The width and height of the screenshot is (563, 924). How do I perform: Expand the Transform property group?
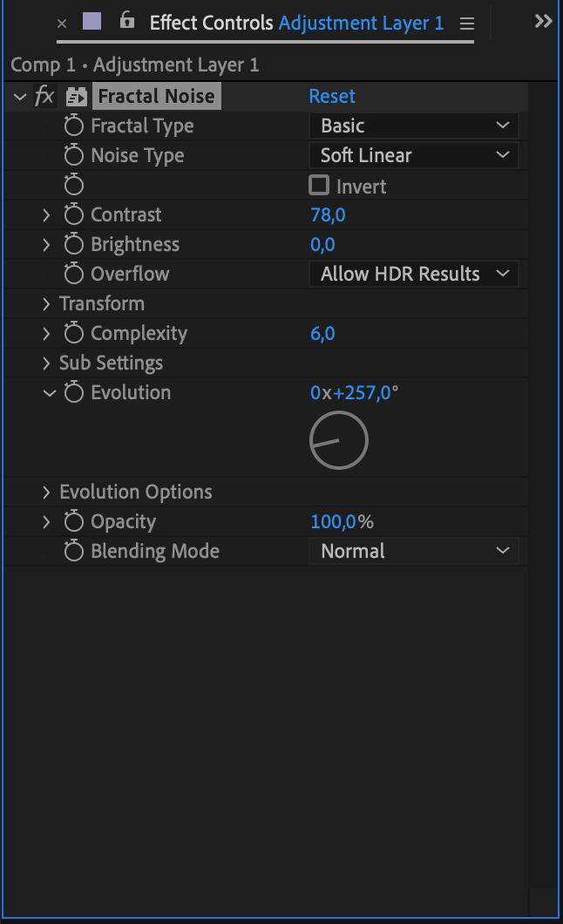47,303
